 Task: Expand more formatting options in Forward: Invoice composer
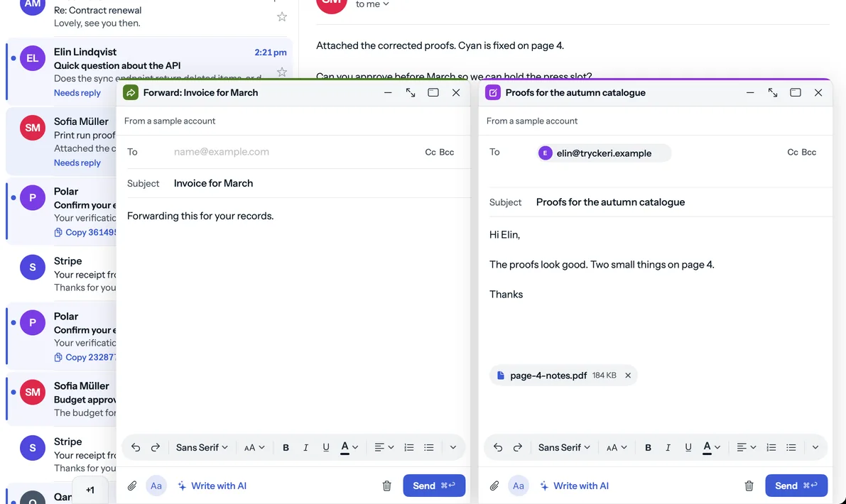click(453, 447)
